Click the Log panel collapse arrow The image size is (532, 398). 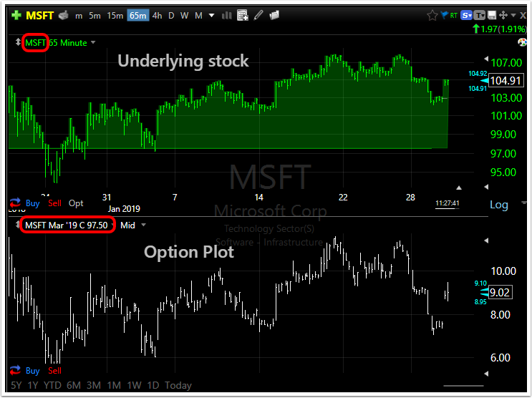tap(525, 203)
